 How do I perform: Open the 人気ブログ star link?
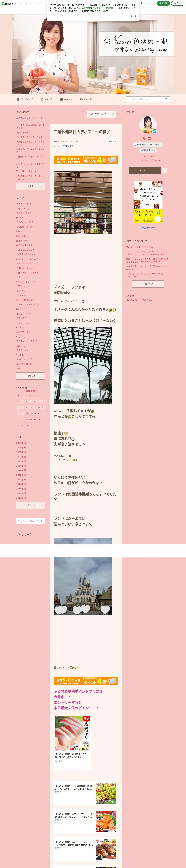tap(146, 3)
